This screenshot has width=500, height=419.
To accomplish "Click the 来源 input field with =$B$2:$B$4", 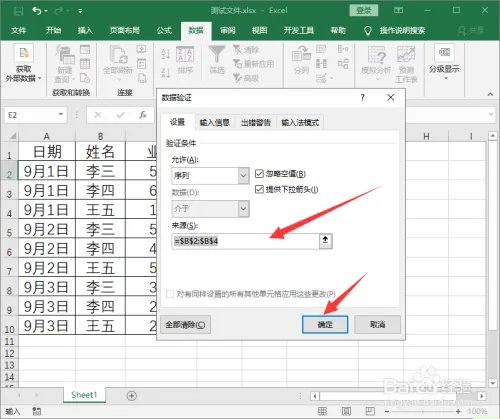I will 246,241.
